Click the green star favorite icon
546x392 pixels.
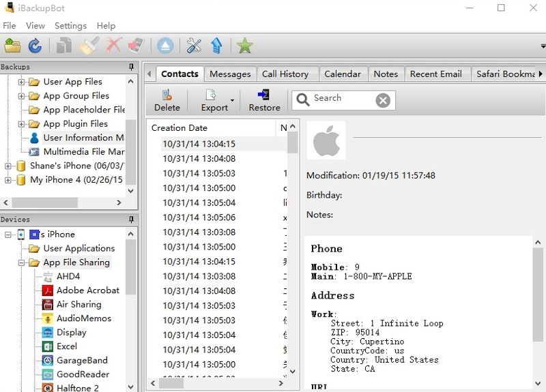click(x=244, y=46)
